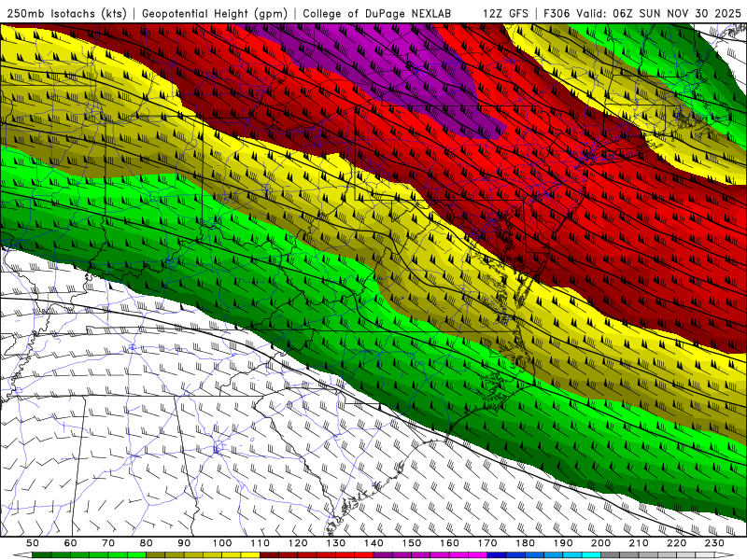This screenshot has height=560, width=747.
Task: Pick the dark red swatch below 120 on colorbar
Action: (289, 555)
